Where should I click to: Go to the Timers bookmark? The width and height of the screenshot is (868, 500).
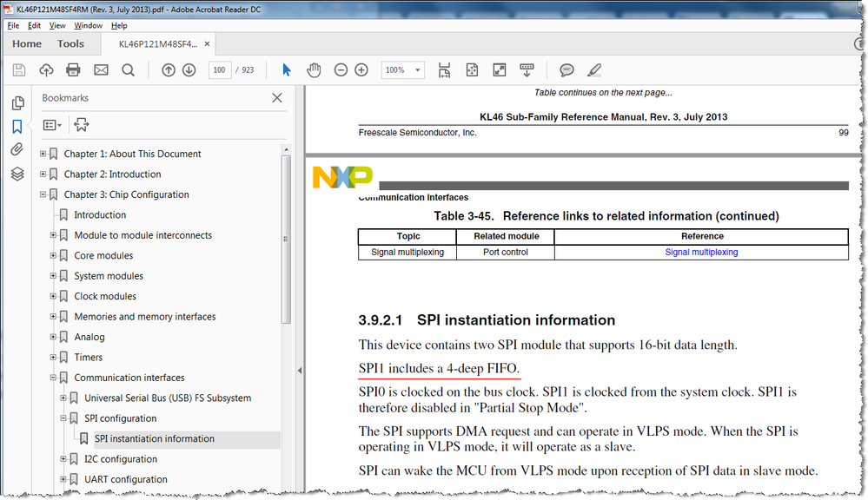click(88, 358)
